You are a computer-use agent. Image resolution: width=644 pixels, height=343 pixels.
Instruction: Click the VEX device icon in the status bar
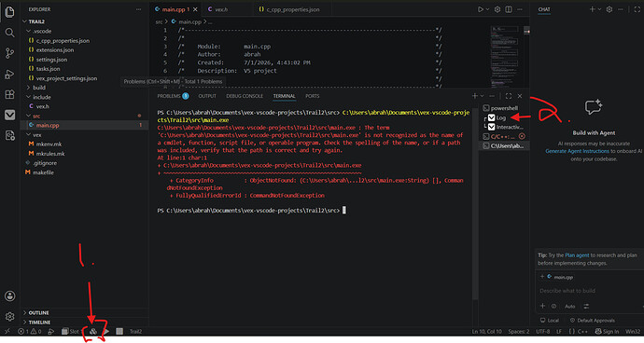click(51, 331)
